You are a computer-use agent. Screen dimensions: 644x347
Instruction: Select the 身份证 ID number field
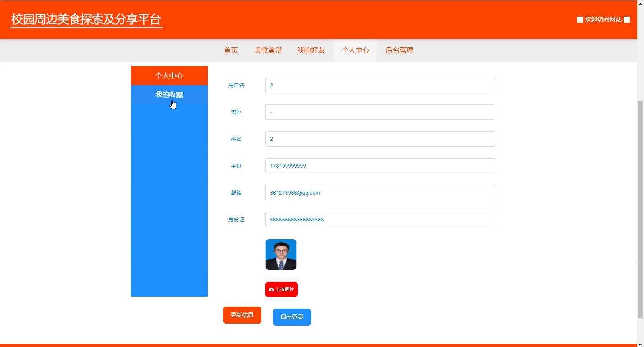point(380,220)
